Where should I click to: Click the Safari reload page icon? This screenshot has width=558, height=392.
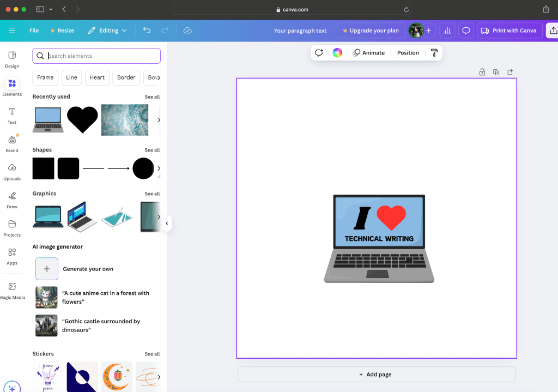(x=406, y=9)
